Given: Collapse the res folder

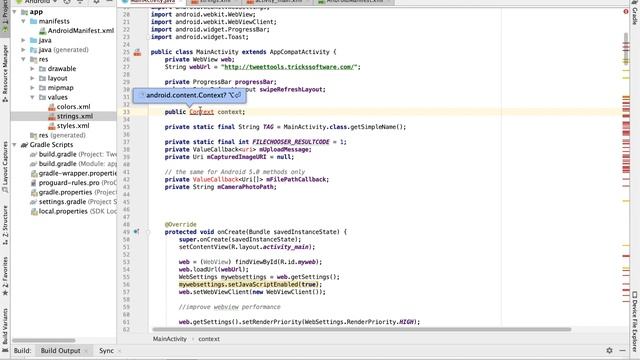Looking at the screenshot, I should 24,59.
